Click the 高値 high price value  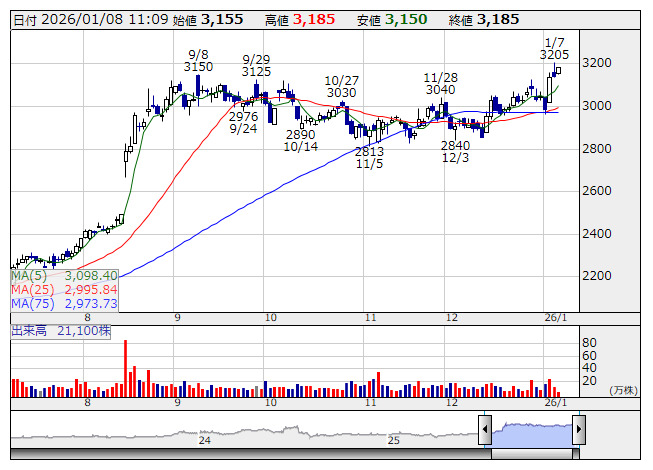pyautogui.click(x=315, y=19)
